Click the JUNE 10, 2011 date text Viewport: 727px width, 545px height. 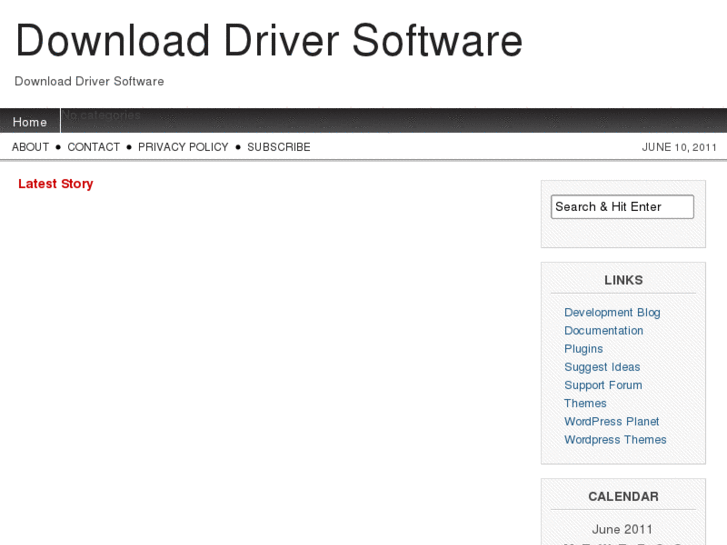(679, 147)
